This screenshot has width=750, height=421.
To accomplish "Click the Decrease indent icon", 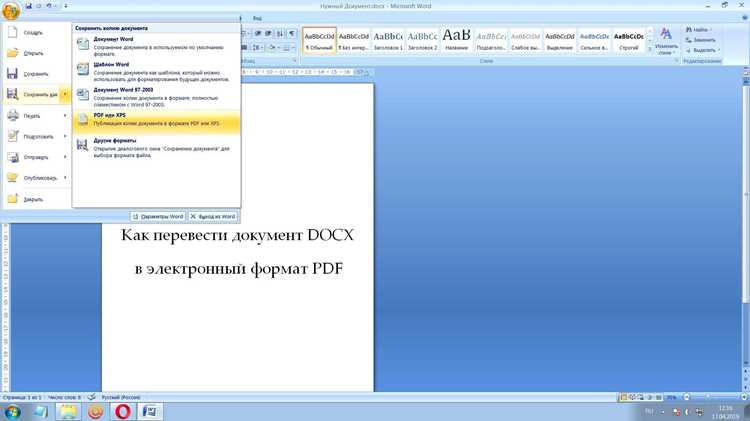I will 258,33.
